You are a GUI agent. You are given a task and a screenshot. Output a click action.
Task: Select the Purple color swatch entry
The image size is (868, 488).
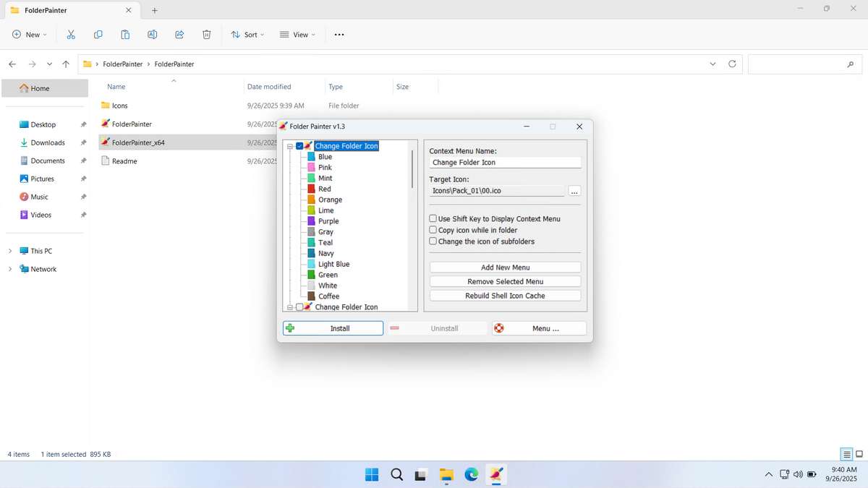(x=328, y=221)
